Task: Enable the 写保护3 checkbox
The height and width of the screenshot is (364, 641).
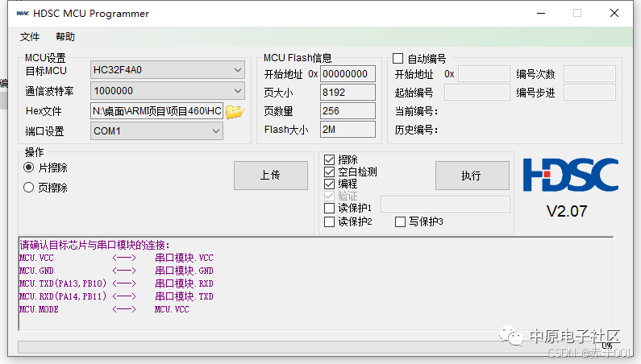Action: click(x=400, y=221)
